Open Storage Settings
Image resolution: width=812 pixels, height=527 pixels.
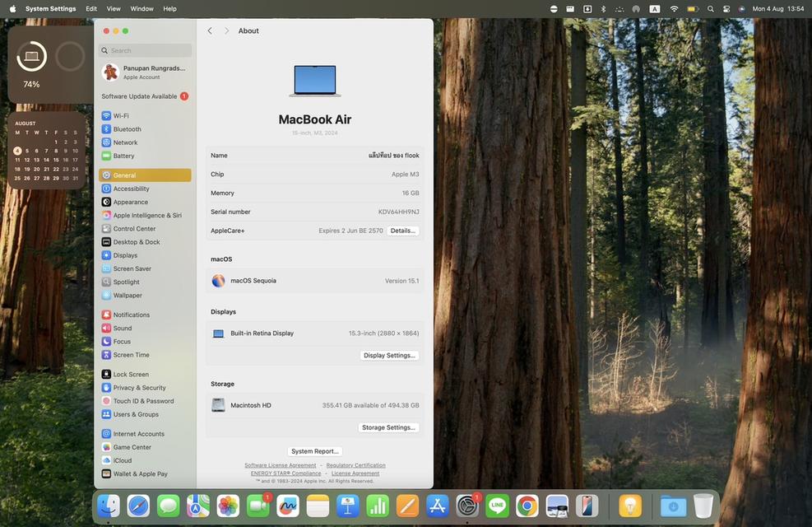pyautogui.click(x=388, y=427)
